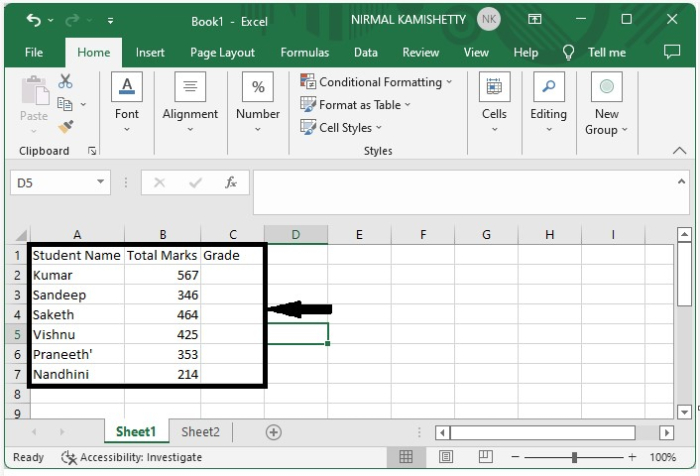The image size is (700, 476).
Task: Select column D header
Action: tap(296, 234)
